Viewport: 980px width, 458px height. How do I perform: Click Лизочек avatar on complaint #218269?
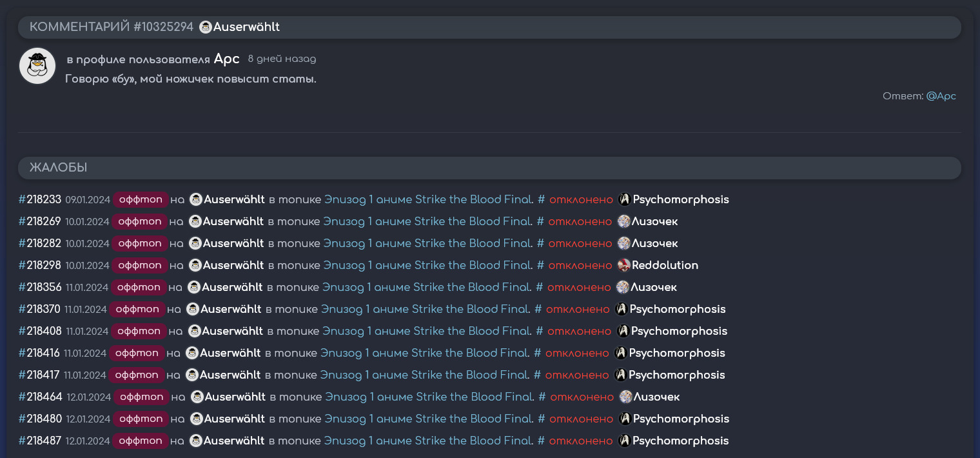point(623,222)
